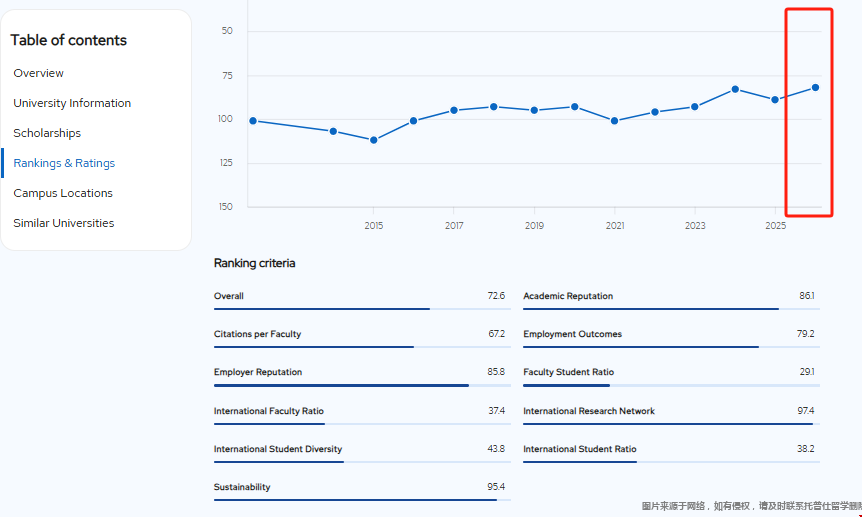The image size is (862, 517).
Task: Open the Overview section link
Action: tap(38, 73)
